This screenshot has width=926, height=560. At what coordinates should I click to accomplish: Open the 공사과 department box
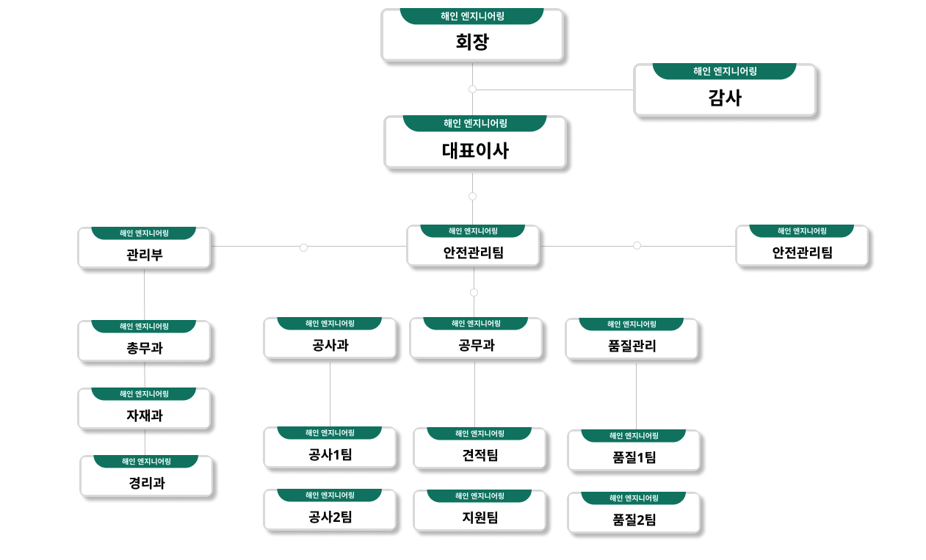(330, 338)
